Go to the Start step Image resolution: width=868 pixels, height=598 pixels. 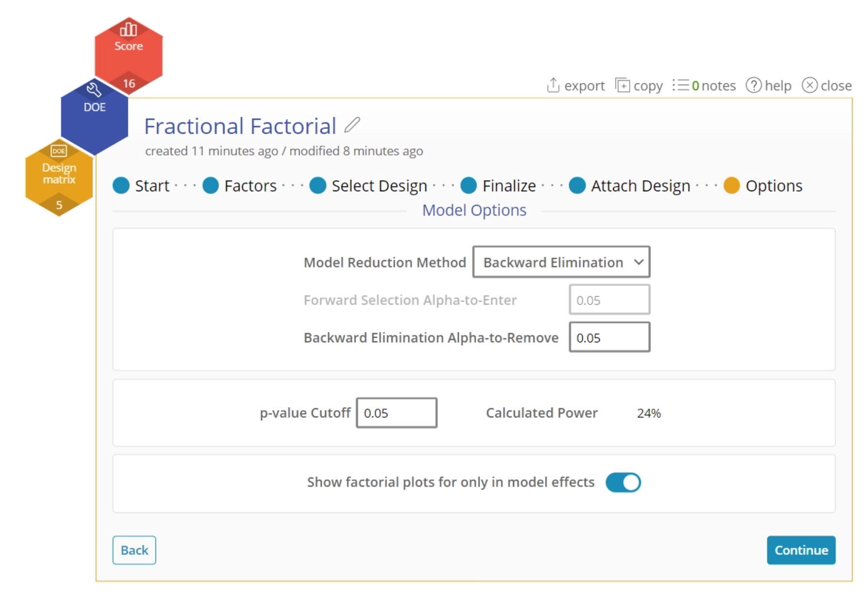(141, 185)
